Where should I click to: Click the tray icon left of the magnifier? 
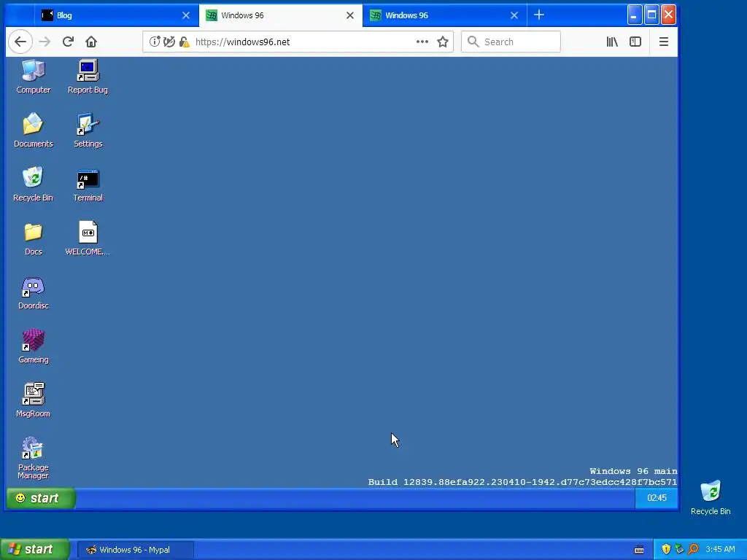click(x=680, y=550)
